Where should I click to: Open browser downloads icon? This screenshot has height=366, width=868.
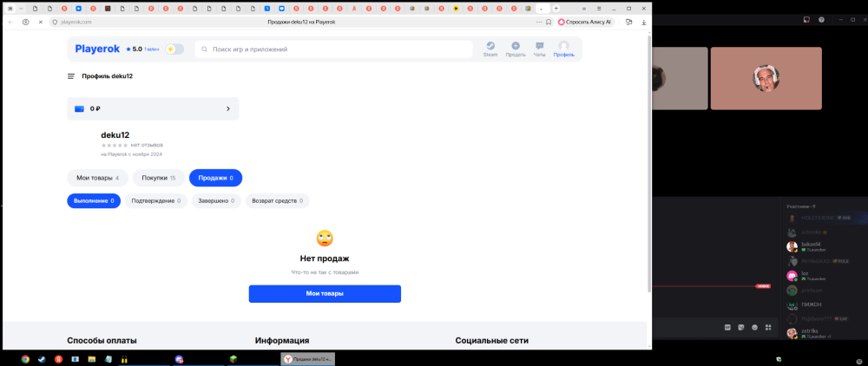[644, 22]
